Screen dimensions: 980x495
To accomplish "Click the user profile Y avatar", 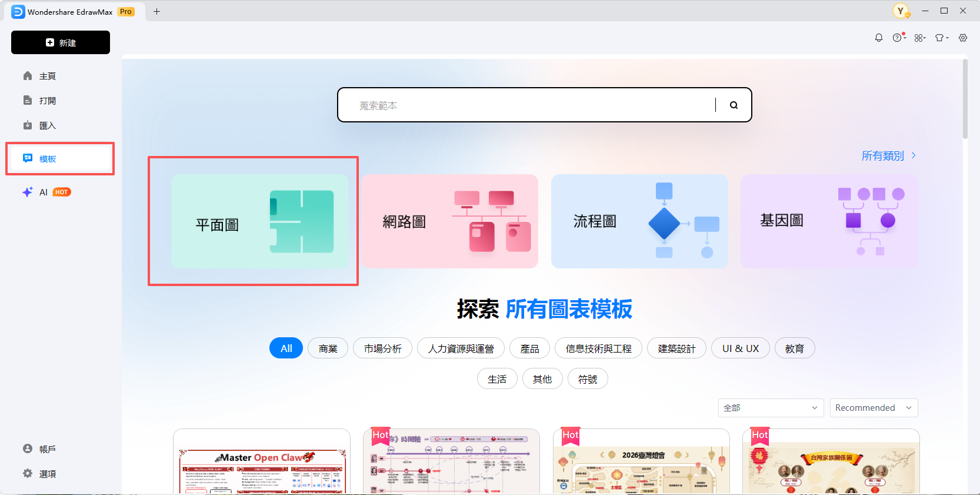I will [x=901, y=11].
